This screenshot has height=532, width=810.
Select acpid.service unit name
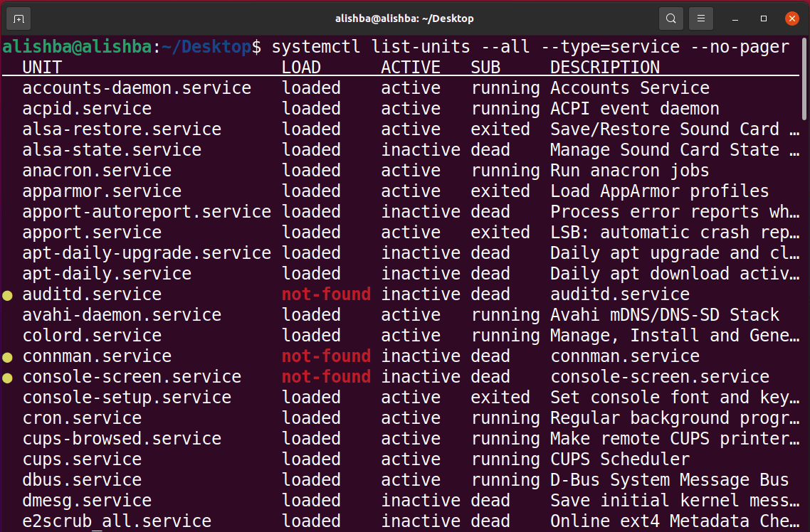[x=87, y=108]
